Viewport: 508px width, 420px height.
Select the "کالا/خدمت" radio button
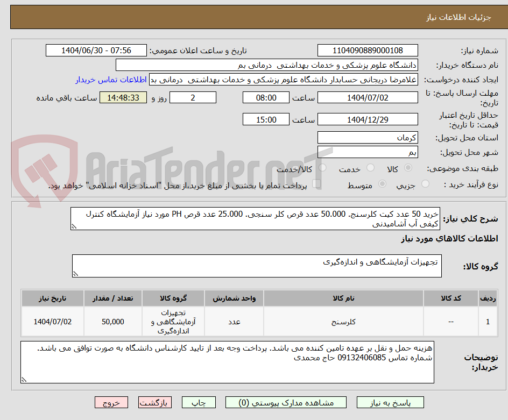[x=322, y=168]
